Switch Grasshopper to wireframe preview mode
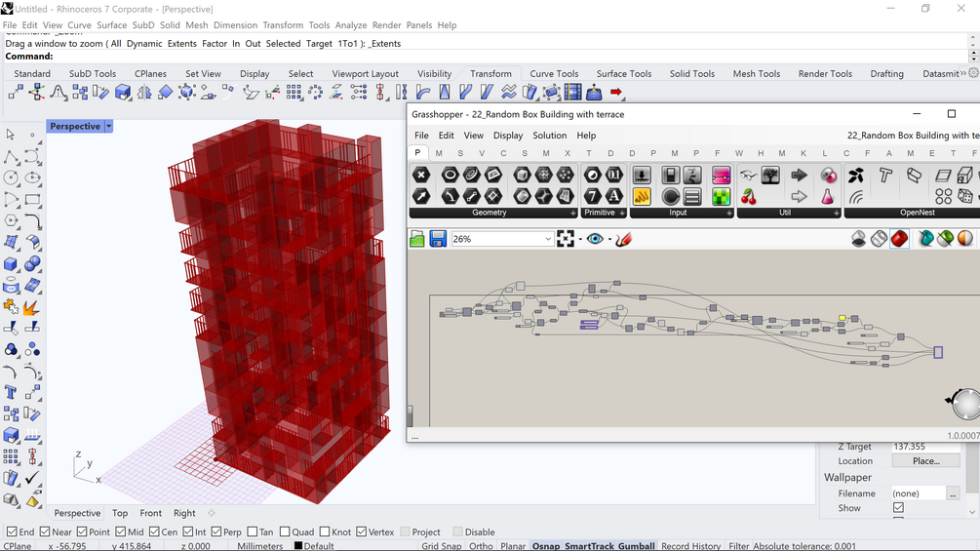This screenshot has height=551, width=980. [879, 239]
